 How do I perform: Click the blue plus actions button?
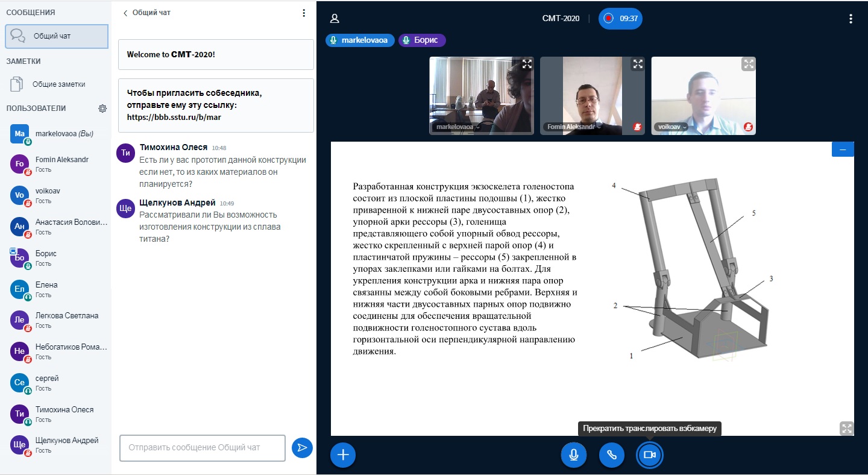click(343, 455)
